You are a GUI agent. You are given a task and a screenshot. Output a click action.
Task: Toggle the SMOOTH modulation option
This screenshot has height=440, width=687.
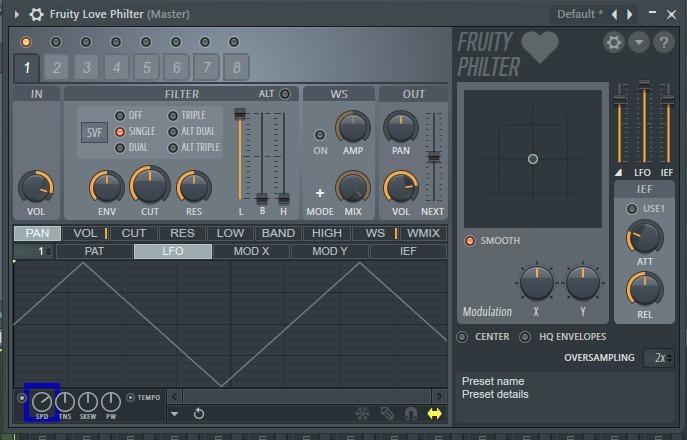[x=470, y=241]
